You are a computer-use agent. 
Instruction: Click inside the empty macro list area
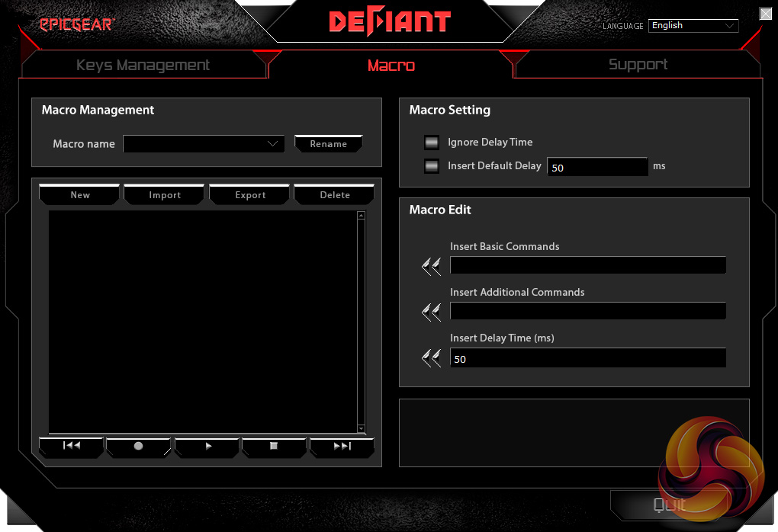click(202, 322)
